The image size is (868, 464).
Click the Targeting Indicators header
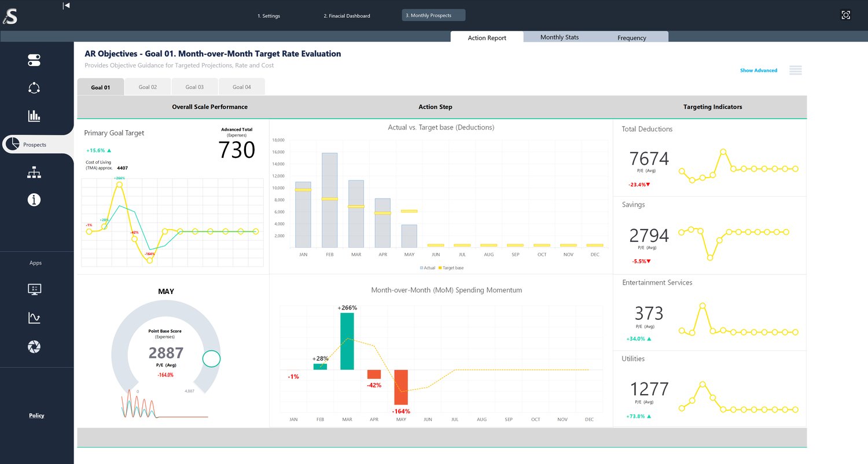(x=712, y=107)
